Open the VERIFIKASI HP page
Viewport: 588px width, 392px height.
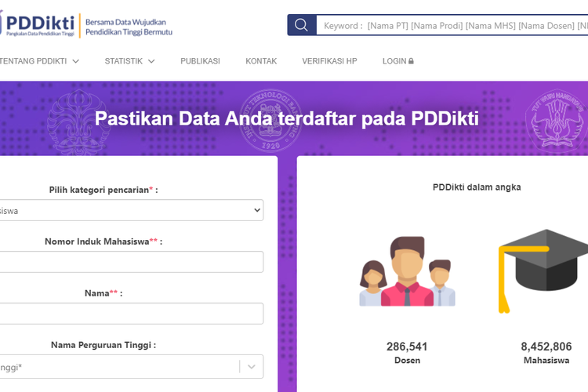pos(329,61)
